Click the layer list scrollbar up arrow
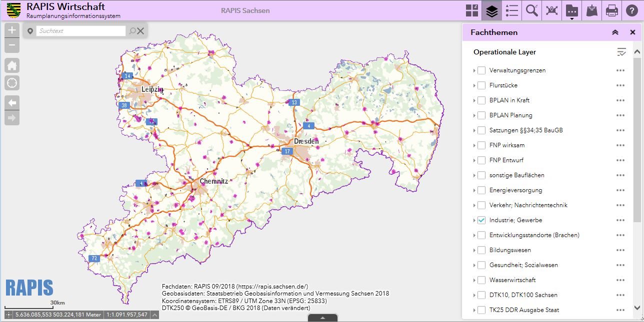644x322 pixels. point(637,51)
